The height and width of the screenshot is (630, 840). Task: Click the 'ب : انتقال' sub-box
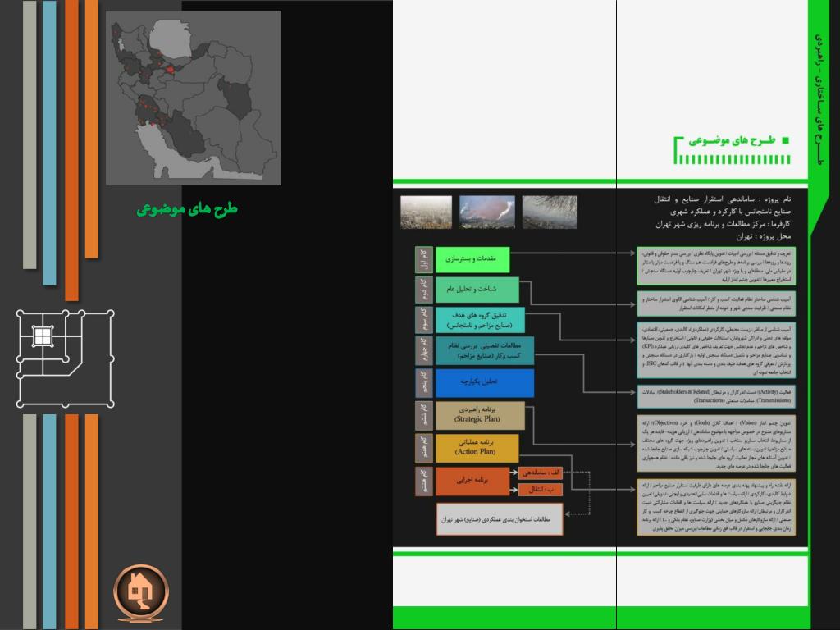tap(541, 490)
